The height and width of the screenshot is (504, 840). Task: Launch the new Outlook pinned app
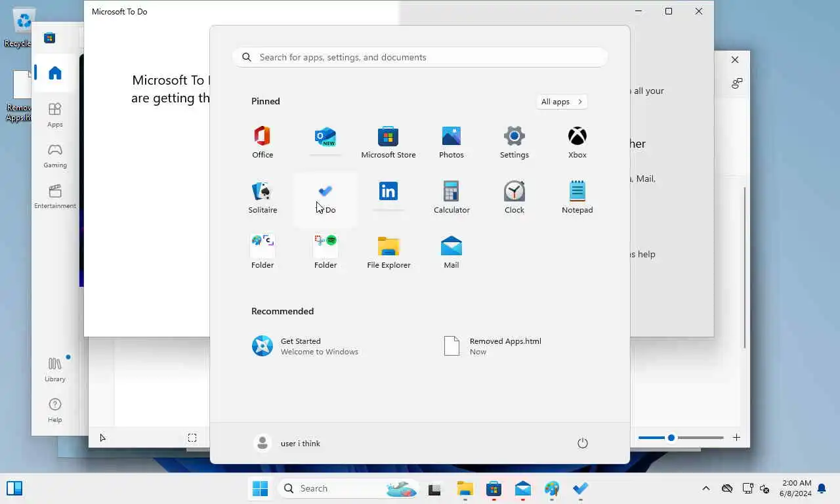coord(325,141)
